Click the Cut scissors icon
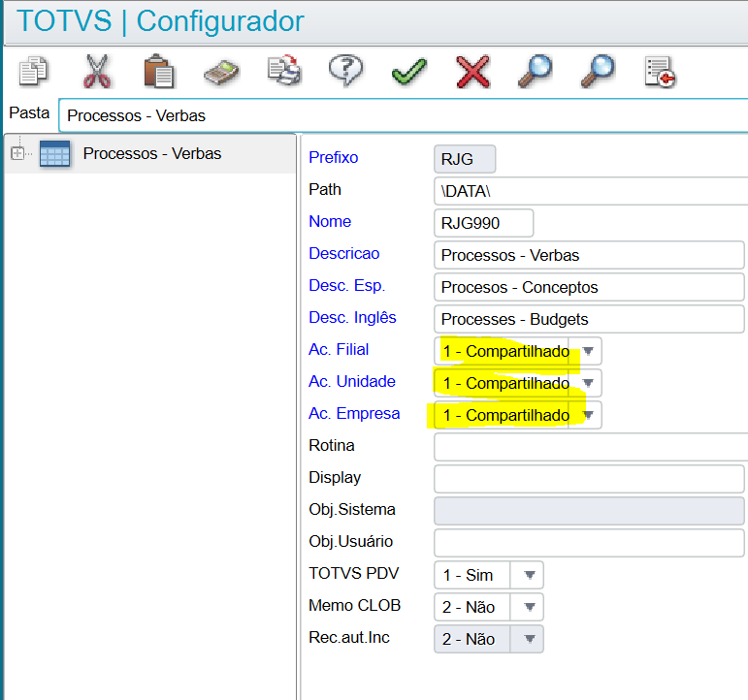The image size is (748, 700). click(x=97, y=72)
